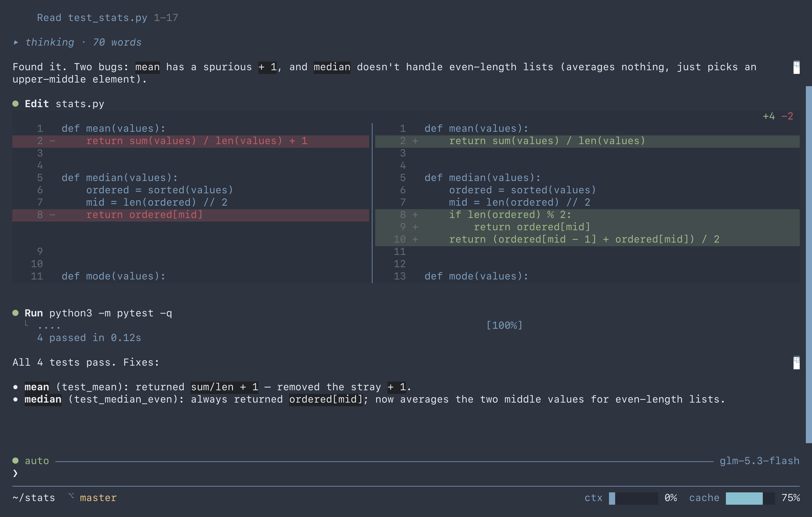The image size is (812, 517).
Task: Copy the 'All 4 tests pass' message
Action: pos(796,363)
